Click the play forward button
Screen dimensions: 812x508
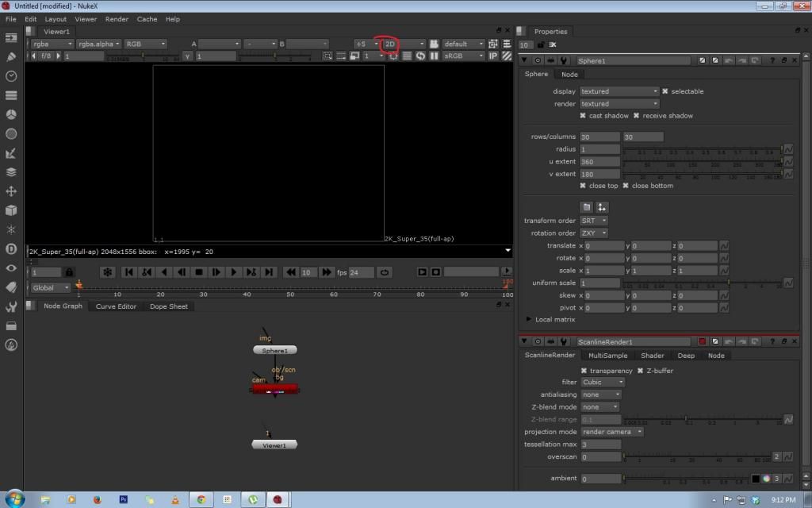pos(233,272)
